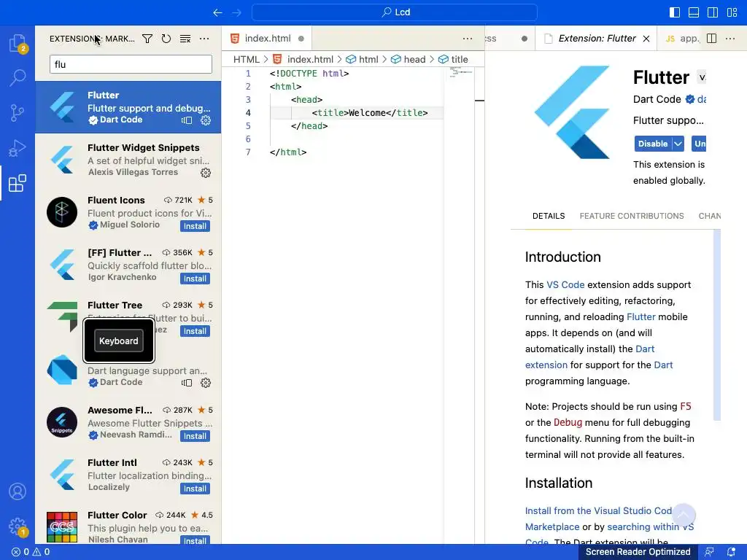Toggle the secondary side bar layout icon

pyautogui.click(x=713, y=12)
